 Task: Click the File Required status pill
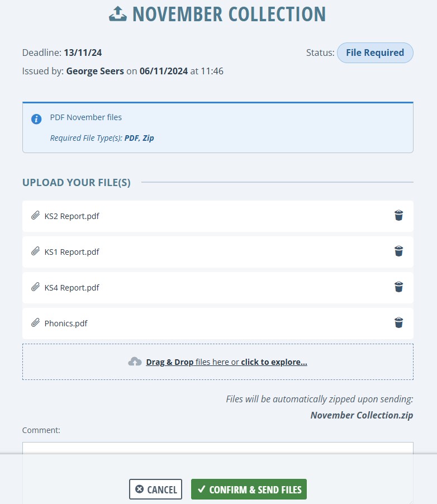tap(375, 53)
